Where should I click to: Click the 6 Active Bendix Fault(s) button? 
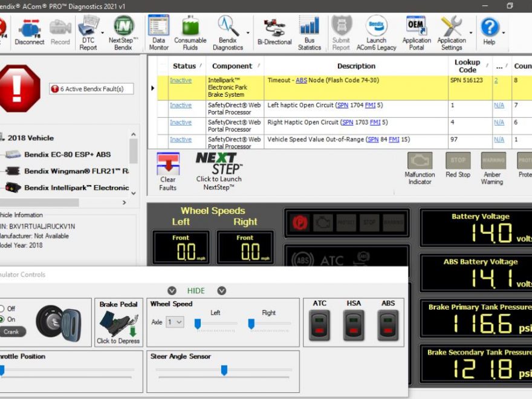click(x=91, y=89)
